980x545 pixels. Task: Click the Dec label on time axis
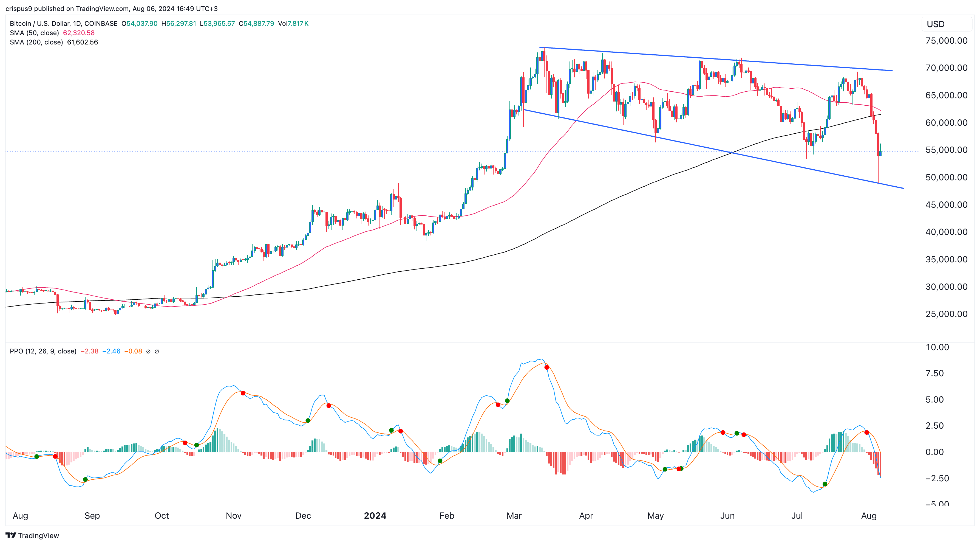(303, 516)
